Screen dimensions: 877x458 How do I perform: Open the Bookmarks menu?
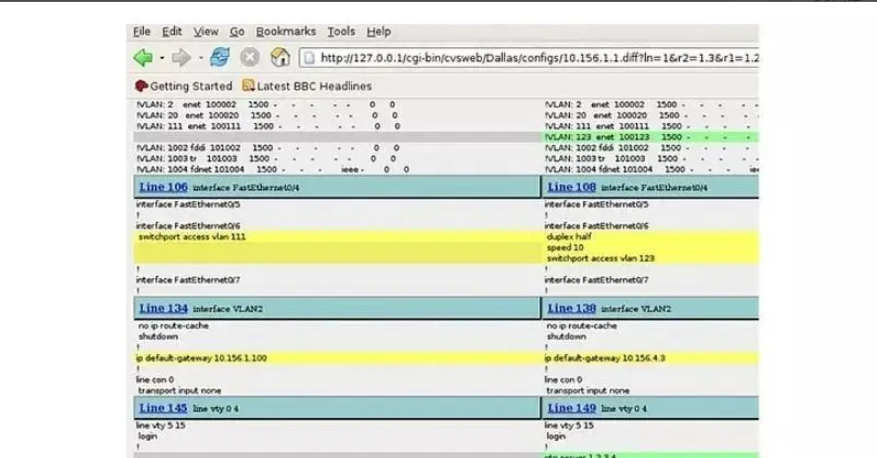click(x=286, y=32)
